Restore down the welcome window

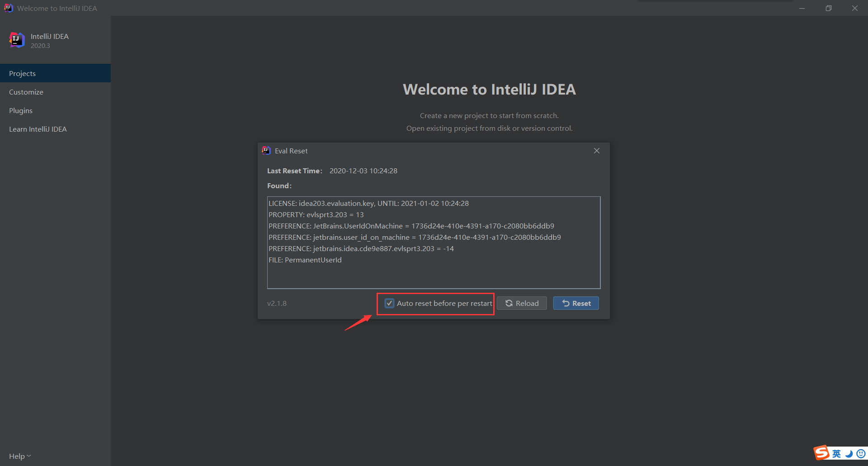coord(828,8)
